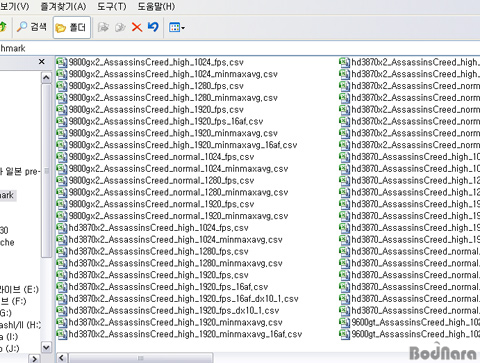The image size is (480, 363).
Task: Click the folder pane scroll up arrow
Action: (46, 78)
